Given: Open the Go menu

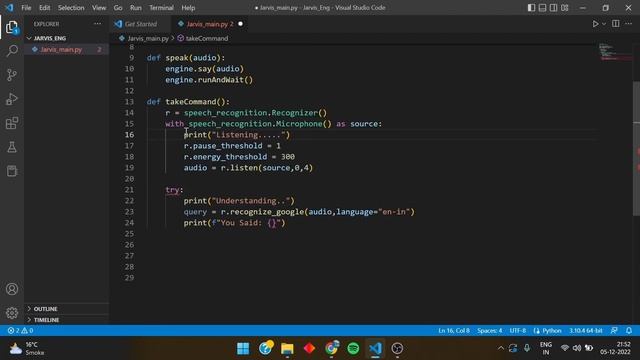Looking at the screenshot, I should coord(118,8).
